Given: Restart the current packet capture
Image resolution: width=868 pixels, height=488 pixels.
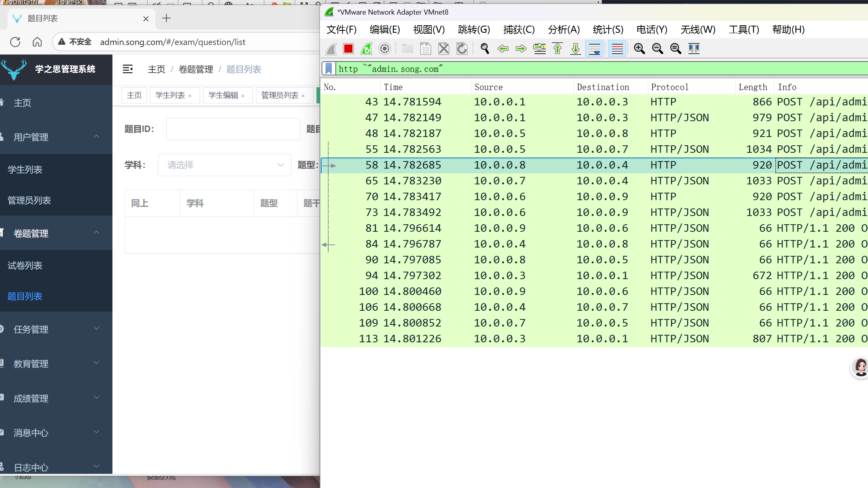Looking at the screenshot, I should tap(367, 49).
